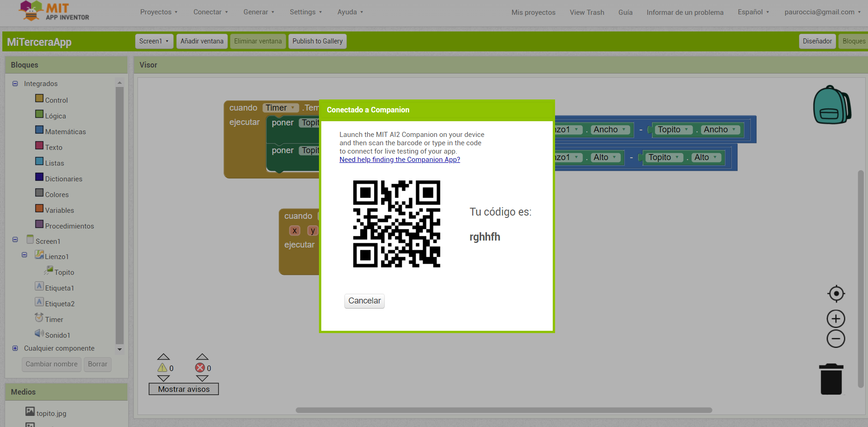Zoom in with the plus icon
The image size is (868, 427).
[x=836, y=319]
